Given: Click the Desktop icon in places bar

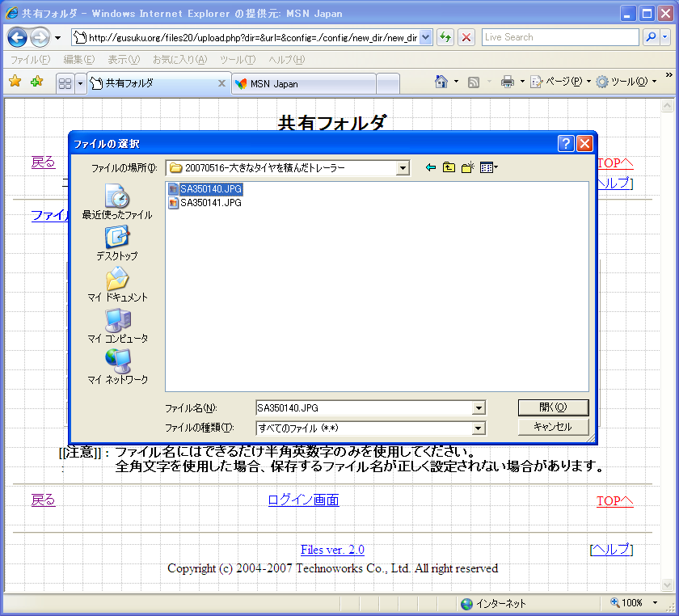Looking at the screenshot, I should coord(117,242).
